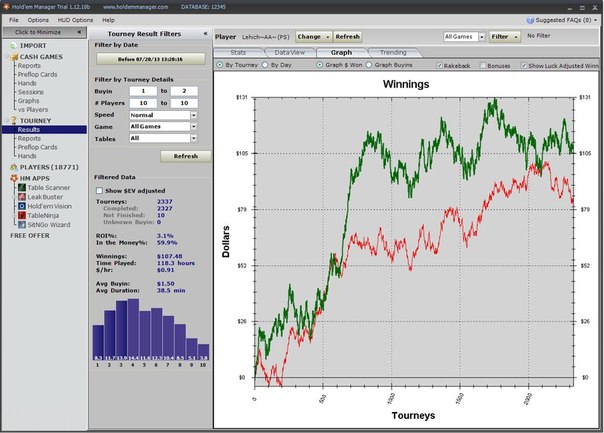Switch to the Graph tab
Viewport: 604px width, 433px height.
click(x=341, y=53)
